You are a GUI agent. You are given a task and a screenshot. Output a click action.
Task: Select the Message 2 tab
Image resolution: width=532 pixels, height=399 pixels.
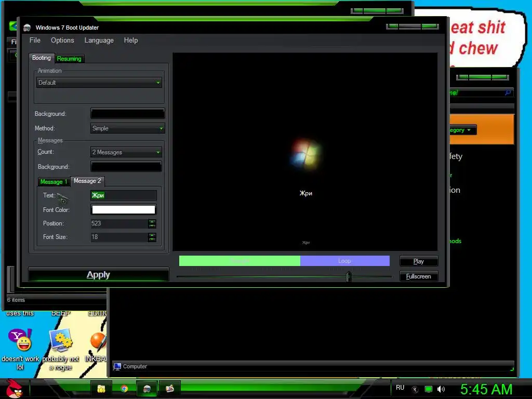pos(87,181)
